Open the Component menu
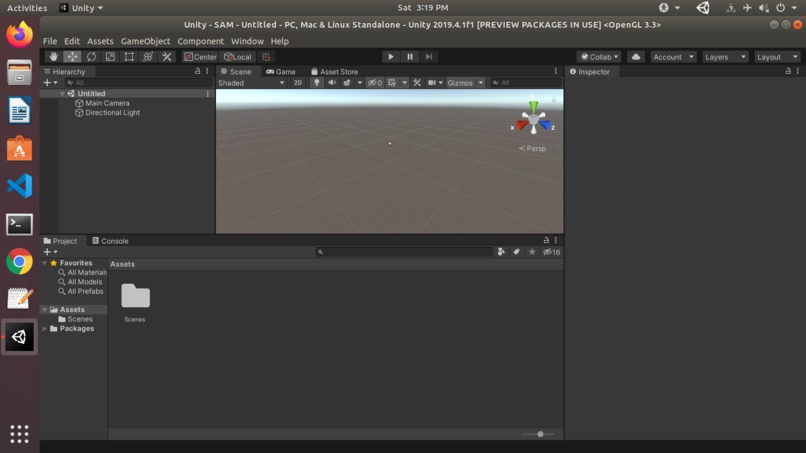The height and width of the screenshot is (453, 806). [200, 41]
